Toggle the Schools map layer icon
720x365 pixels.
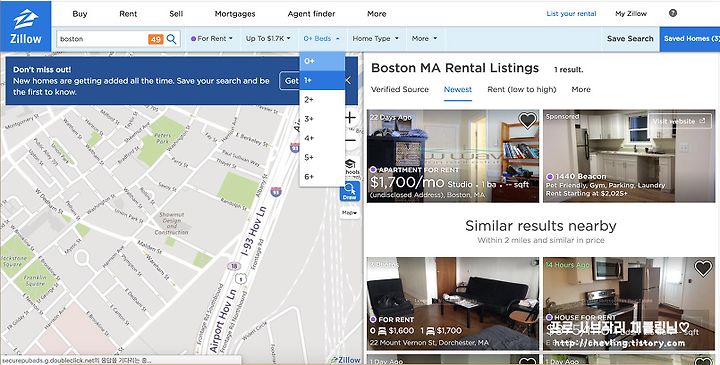point(351,167)
